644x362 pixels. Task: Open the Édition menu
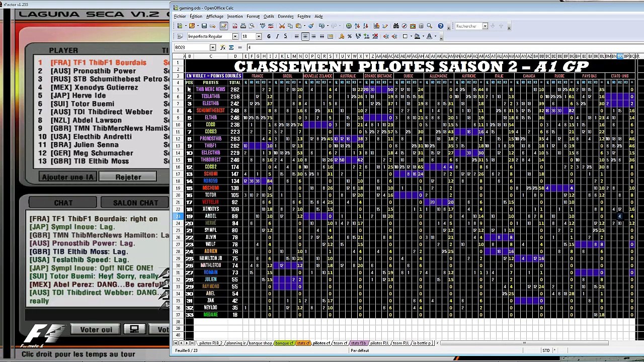196,16
